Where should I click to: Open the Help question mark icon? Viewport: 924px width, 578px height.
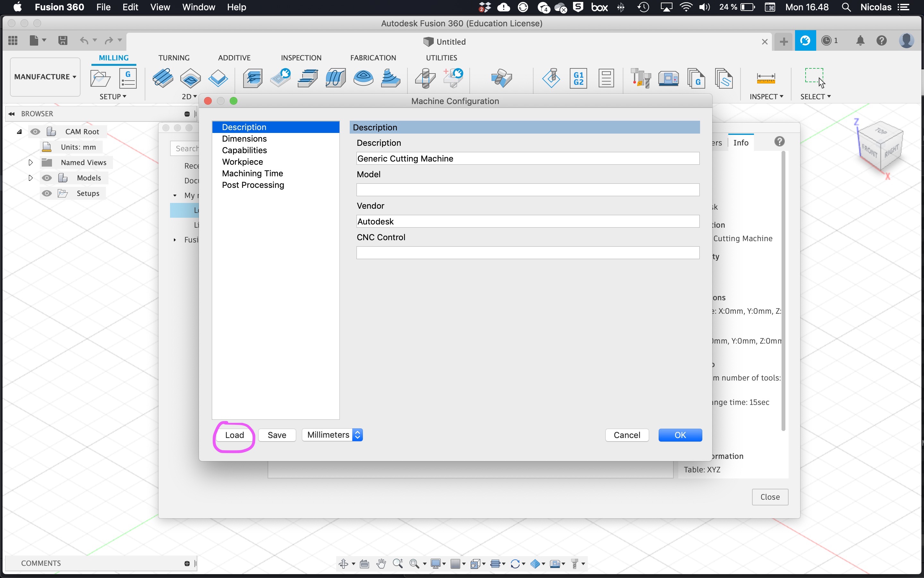tap(882, 40)
